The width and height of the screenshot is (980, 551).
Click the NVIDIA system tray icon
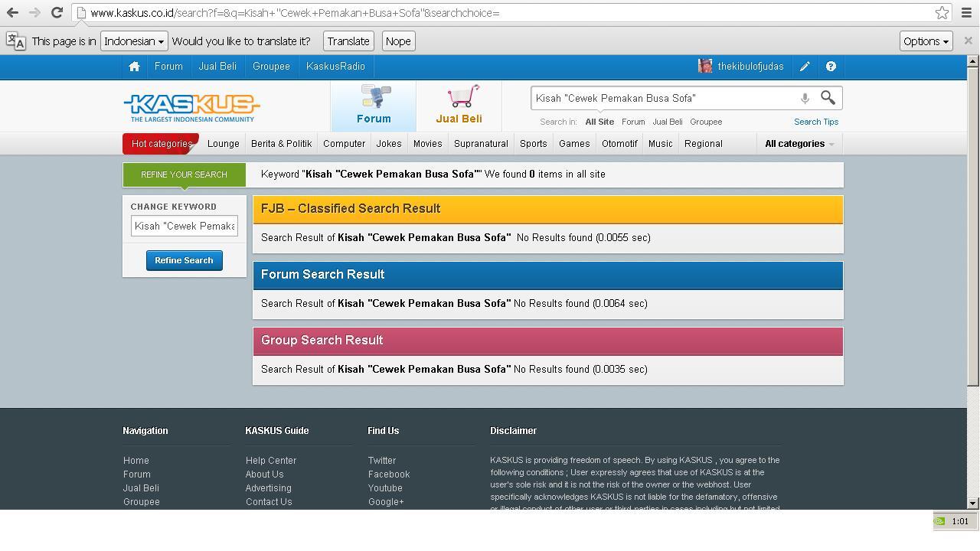coord(939,521)
